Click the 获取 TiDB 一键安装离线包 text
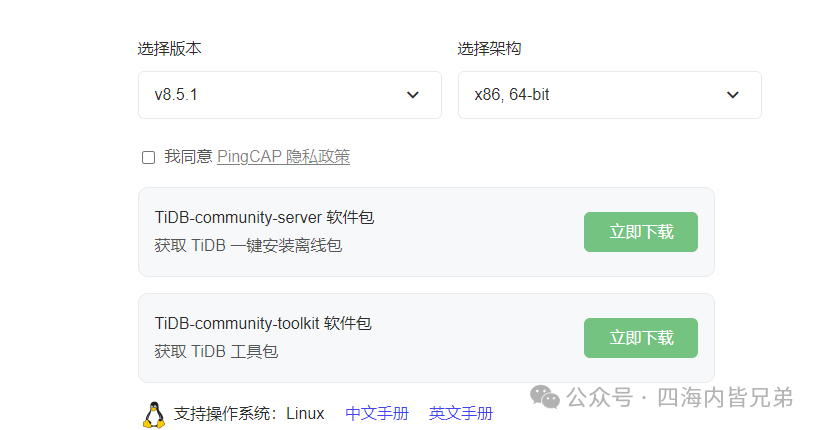Image resolution: width=820 pixels, height=430 pixels. [x=248, y=245]
